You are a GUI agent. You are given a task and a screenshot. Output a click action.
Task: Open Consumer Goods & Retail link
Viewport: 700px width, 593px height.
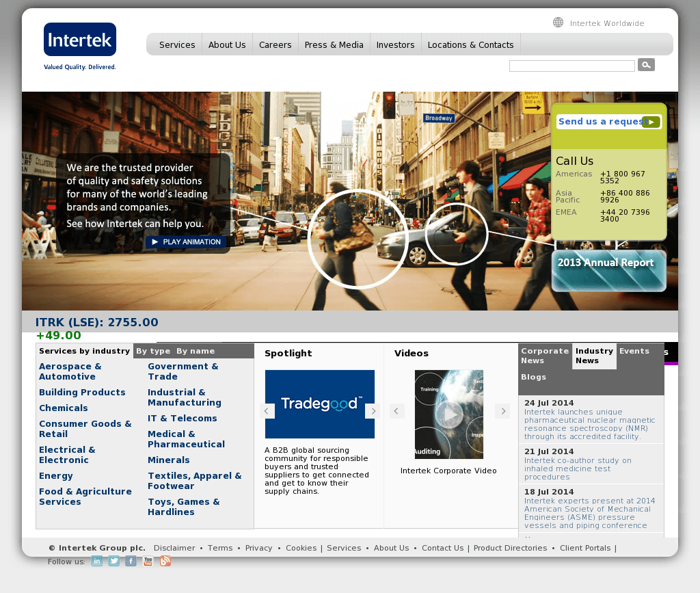coord(85,429)
